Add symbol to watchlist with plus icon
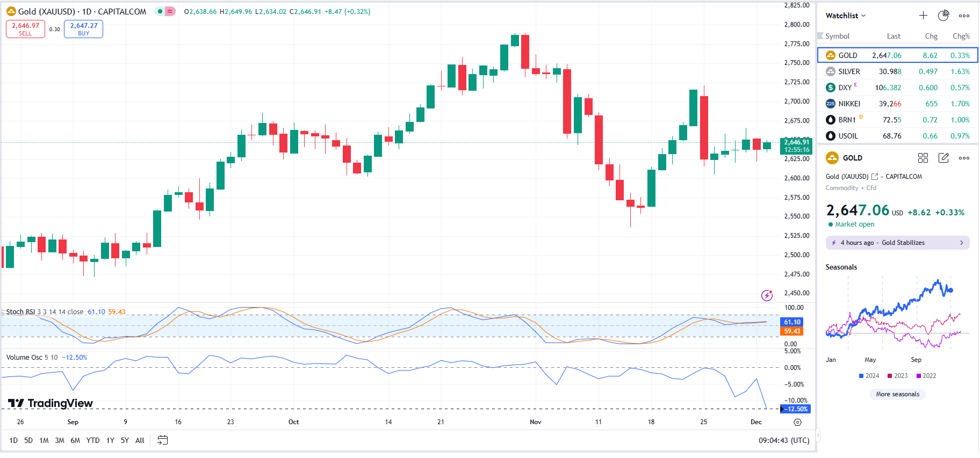Image resolution: width=980 pixels, height=458 pixels. (923, 16)
